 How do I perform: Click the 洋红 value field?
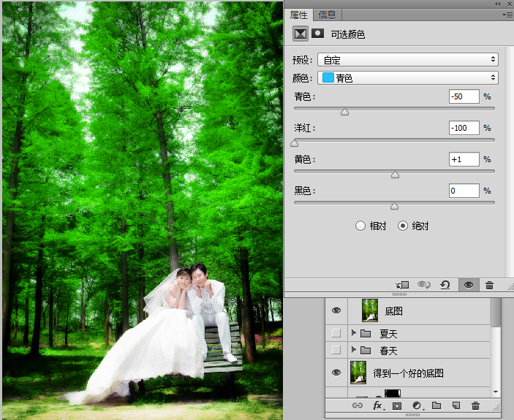point(464,128)
